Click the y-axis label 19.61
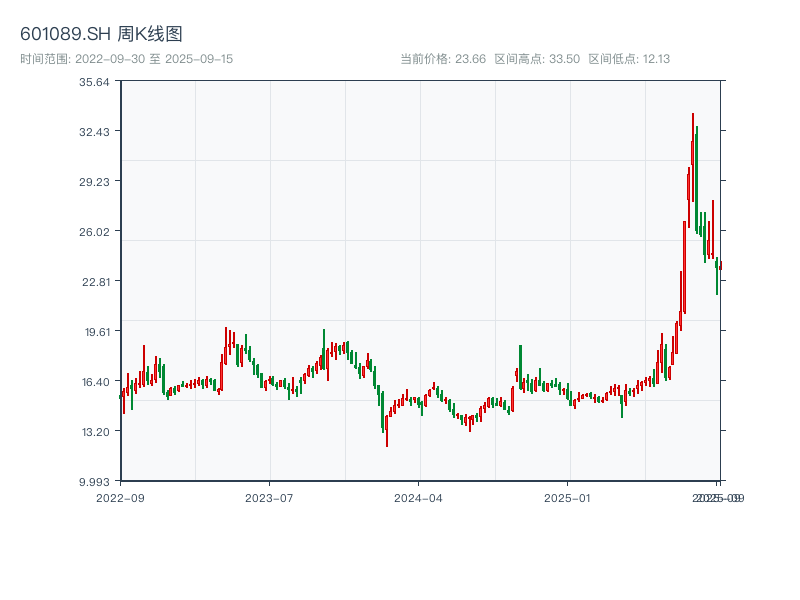Screen dimensions: 800x600 [x=97, y=332]
